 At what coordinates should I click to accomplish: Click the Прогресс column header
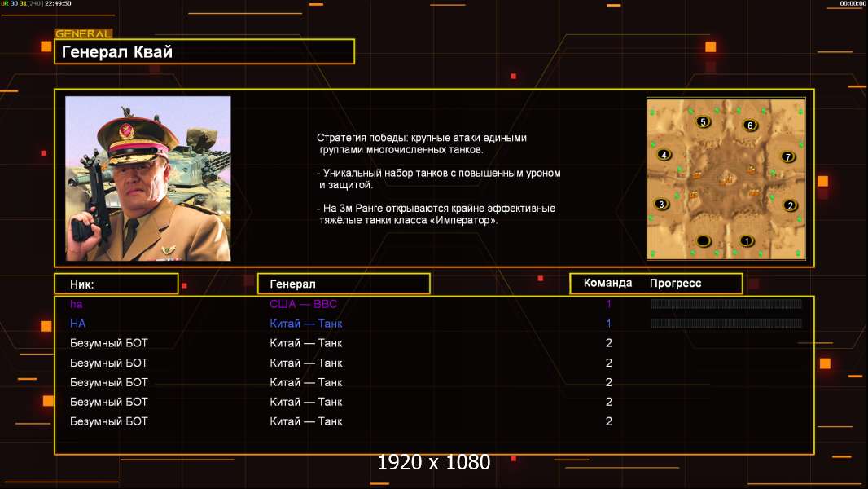tap(675, 283)
